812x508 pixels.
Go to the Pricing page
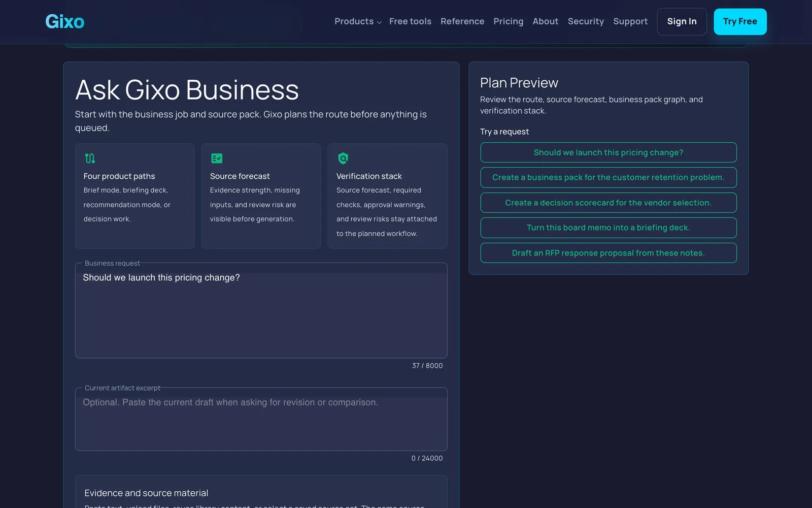tap(508, 21)
